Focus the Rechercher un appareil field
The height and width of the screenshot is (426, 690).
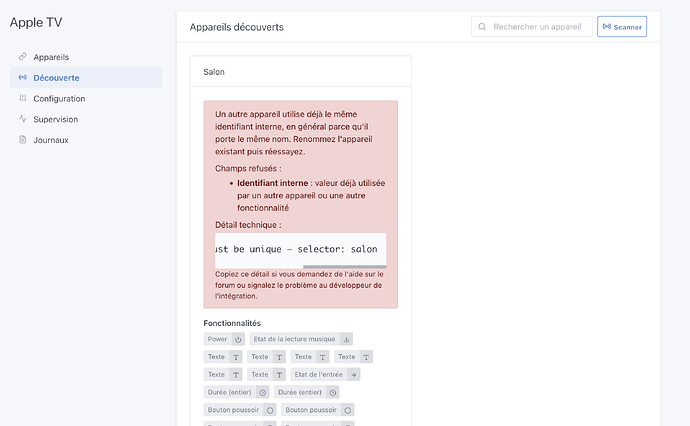point(532,27)
